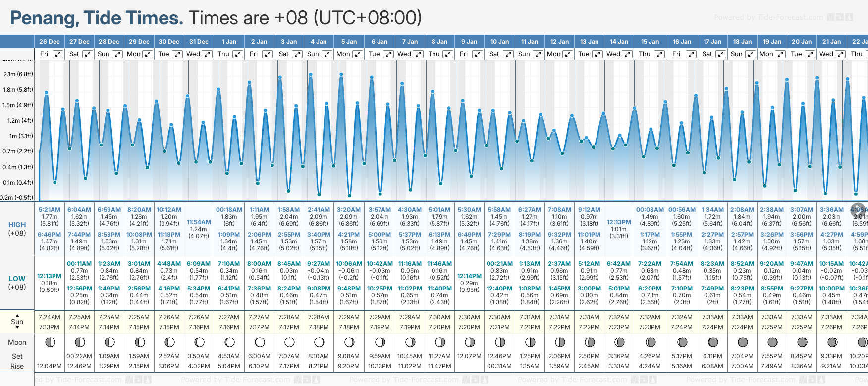Click the moon phase icon for 18 Jan
The height and width of the screenshot is (386, 868).
743,342
